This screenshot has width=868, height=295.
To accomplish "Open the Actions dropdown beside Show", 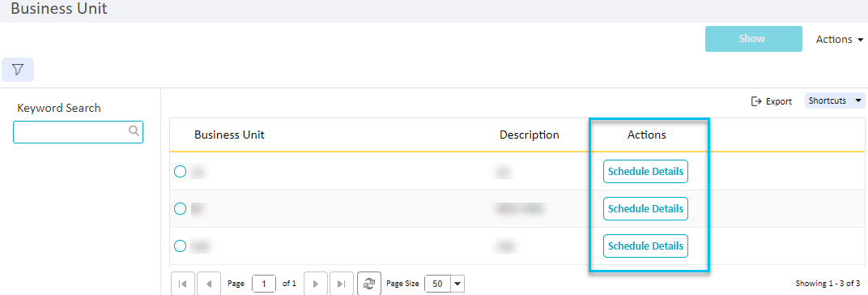I will coord(839,40).
